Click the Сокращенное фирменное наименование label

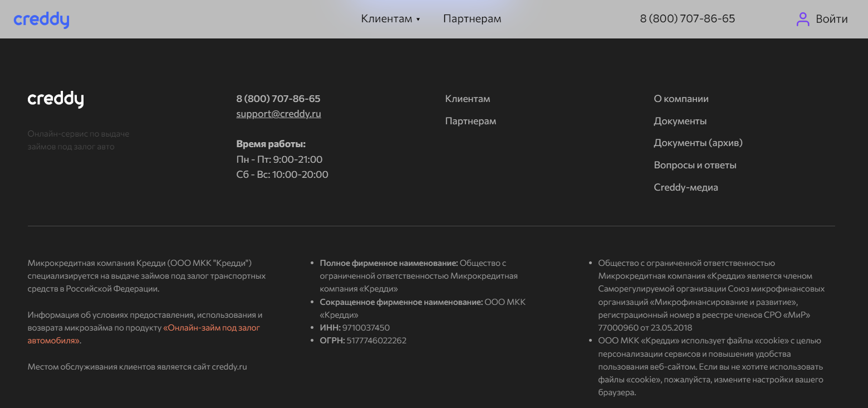point(401,302)
